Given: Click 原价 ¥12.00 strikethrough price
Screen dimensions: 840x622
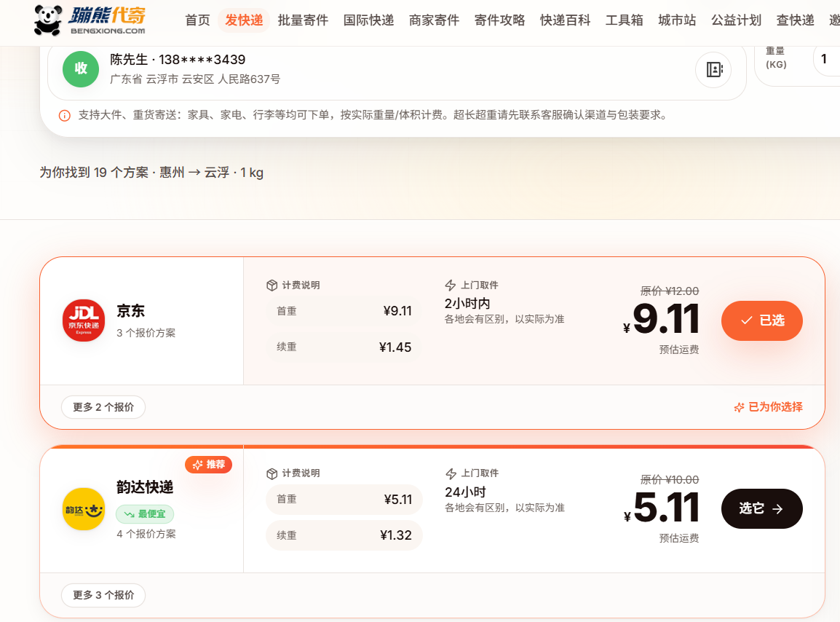Looking at the screenshot, I should tap(670, 291).
